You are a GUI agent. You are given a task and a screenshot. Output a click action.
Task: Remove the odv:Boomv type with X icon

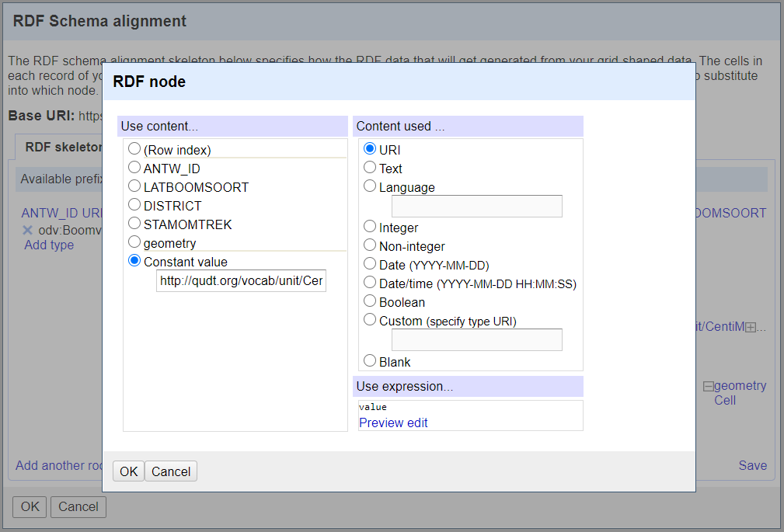[x=27, y=230]
